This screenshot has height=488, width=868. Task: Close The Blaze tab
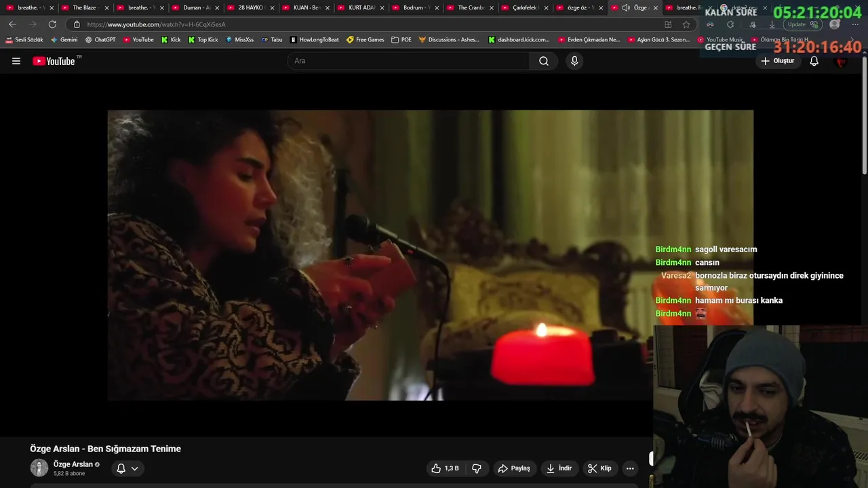point(106,7)
